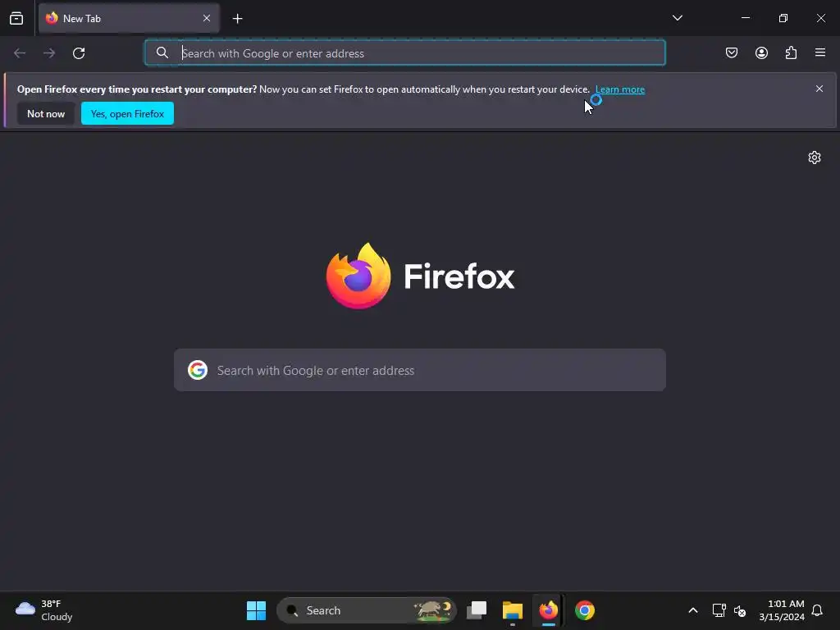Open Task View on the taskbar

click(477, 610)
